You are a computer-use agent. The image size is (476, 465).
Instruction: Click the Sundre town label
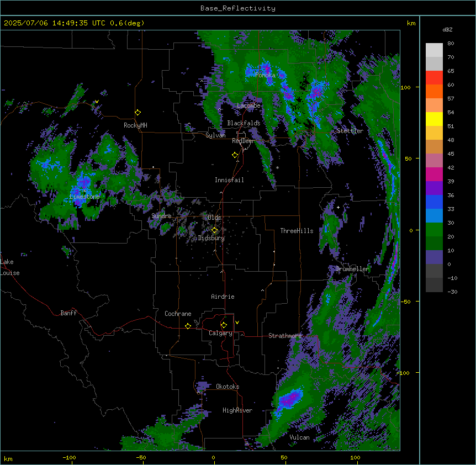click(161, 216)
